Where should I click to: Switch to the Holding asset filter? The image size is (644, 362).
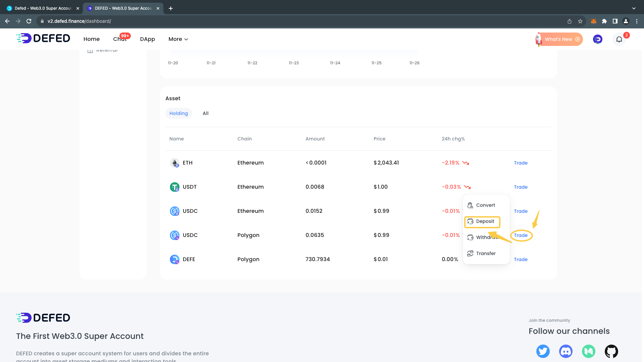coord(178,113)
